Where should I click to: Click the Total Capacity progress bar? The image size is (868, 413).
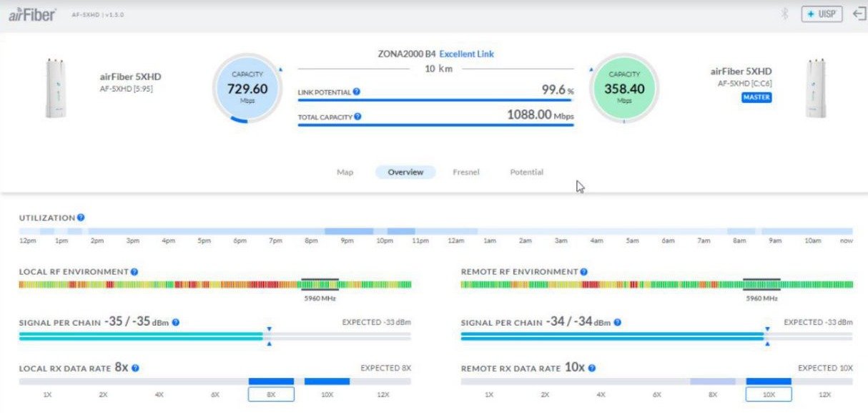435,125
